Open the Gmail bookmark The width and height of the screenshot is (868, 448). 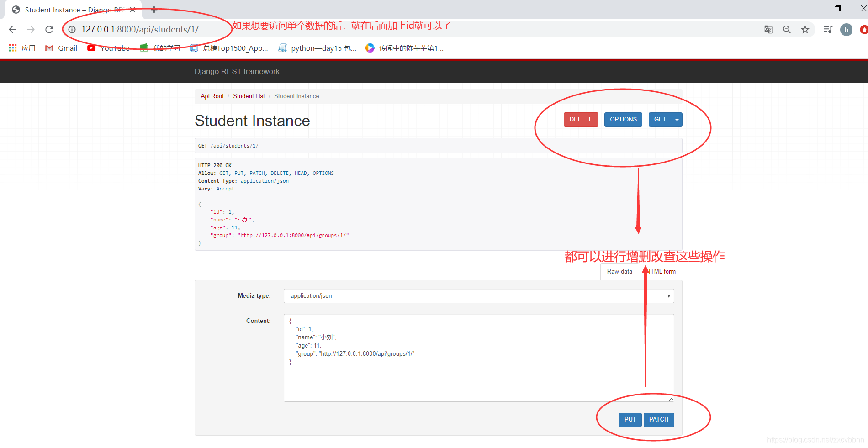[61, 48]
